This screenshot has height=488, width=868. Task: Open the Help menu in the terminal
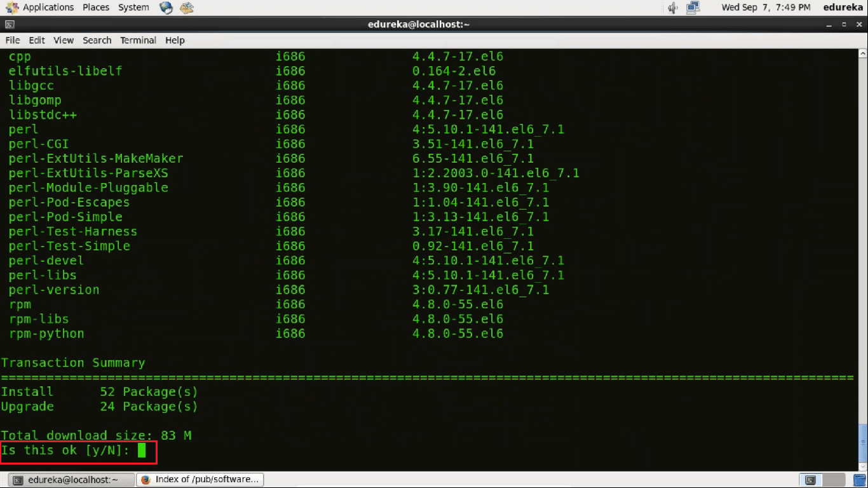(x=175, y=40)
